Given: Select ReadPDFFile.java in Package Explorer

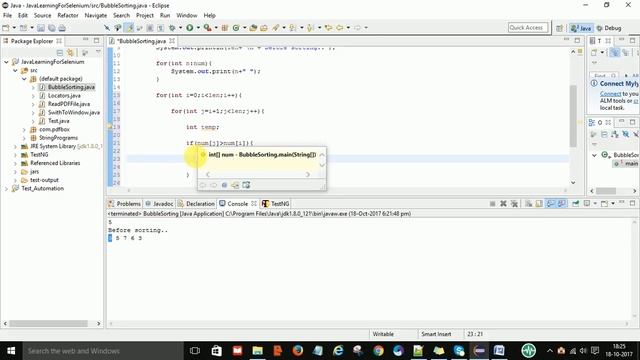Looking at the screenshot, I should (x=69, y=104).
